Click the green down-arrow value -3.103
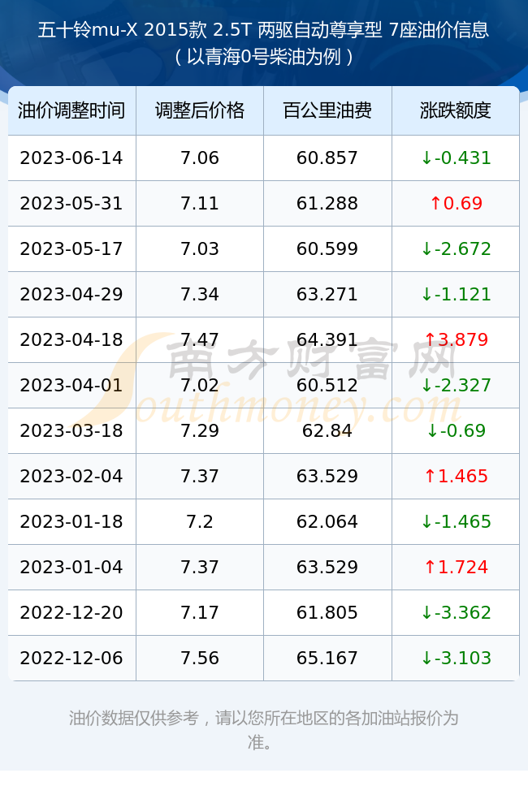The image size is (528, 812). coord(456,659)
